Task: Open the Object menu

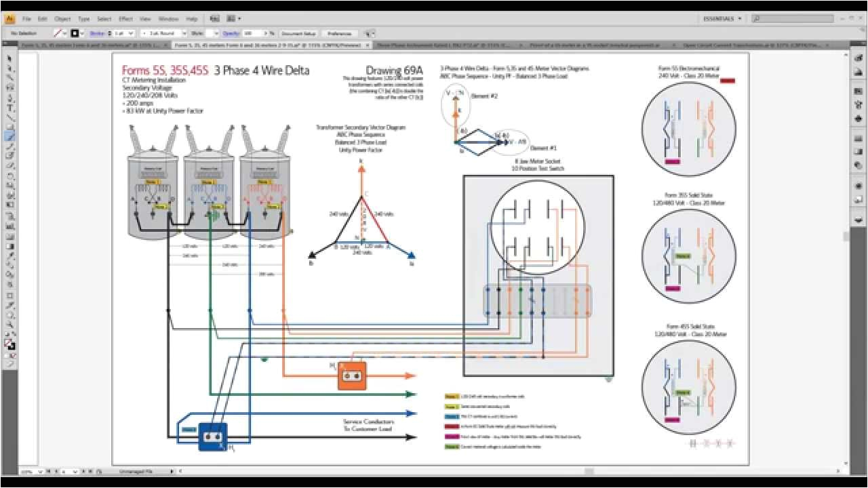Action: tap(62, 18)
